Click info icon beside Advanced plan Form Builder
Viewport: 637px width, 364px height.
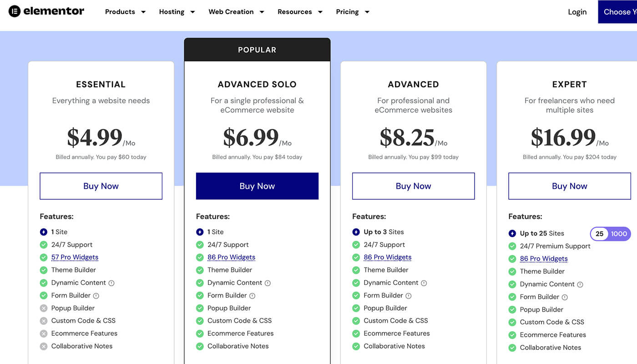click(408, 296)
